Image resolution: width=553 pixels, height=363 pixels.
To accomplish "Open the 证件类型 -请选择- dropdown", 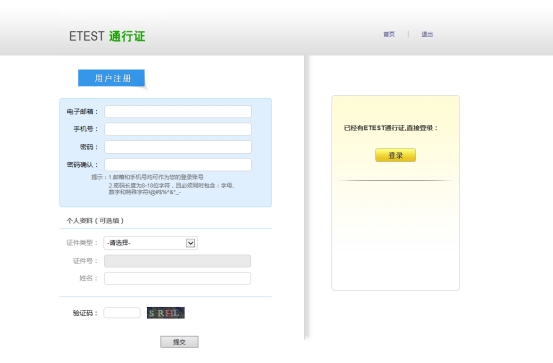I will (150, 243).
